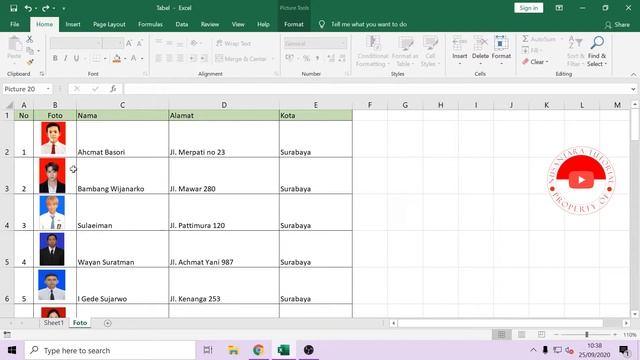
Task: Click the zoom slider handle
Action: [x=587, y=335]
